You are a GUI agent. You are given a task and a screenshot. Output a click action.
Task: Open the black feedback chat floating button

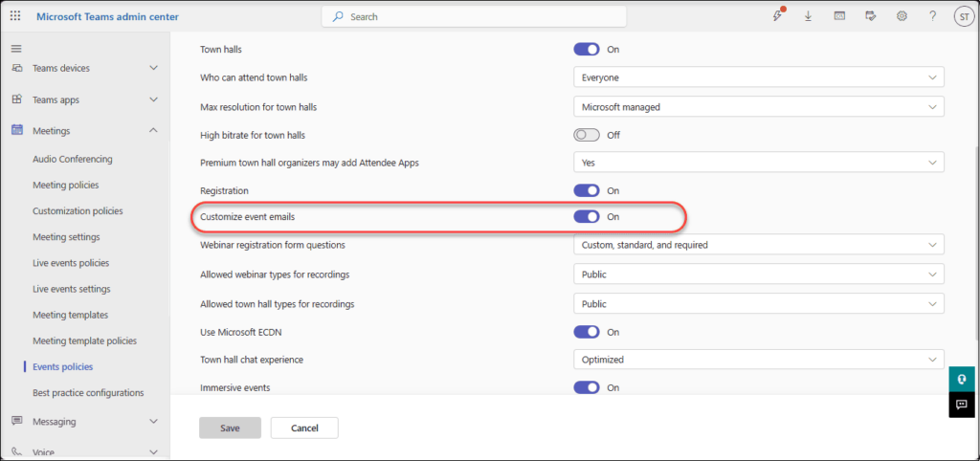(x=962, y=405)
